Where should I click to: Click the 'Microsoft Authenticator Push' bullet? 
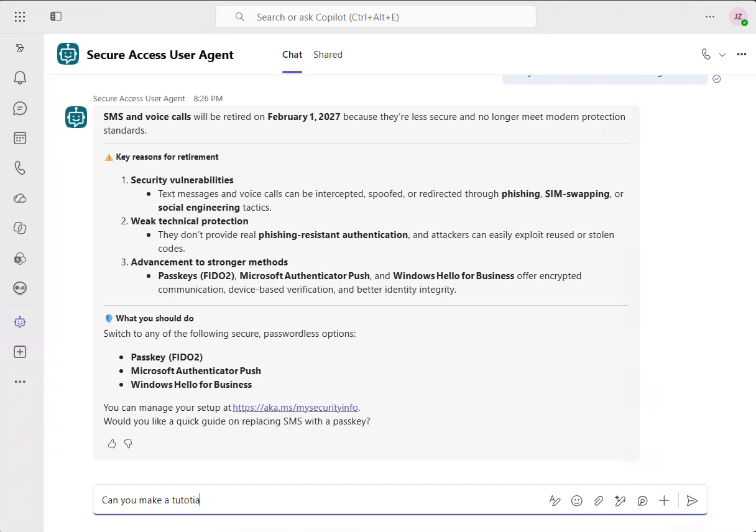pos(196,371)
